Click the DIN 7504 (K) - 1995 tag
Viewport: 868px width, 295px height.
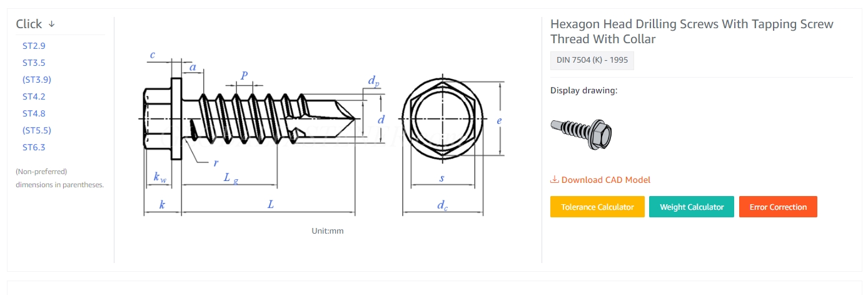pyautogui.click(x=592, y=60)
